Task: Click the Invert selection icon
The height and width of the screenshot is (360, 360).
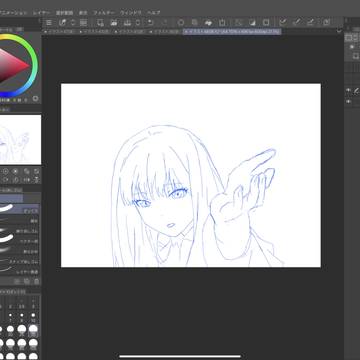Action: [252, 23]
